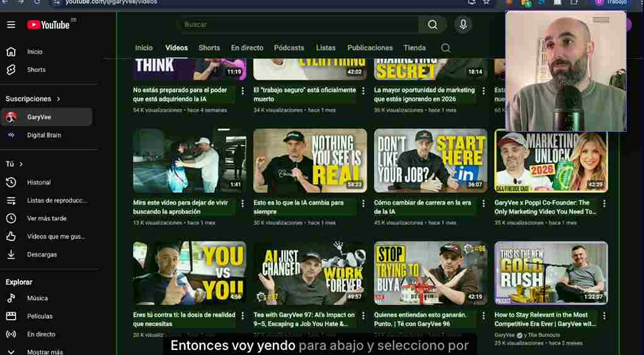Open the Pódcasts channel tab
The height and width of the screenshot is (355, 644).
[x=289, y=48]
